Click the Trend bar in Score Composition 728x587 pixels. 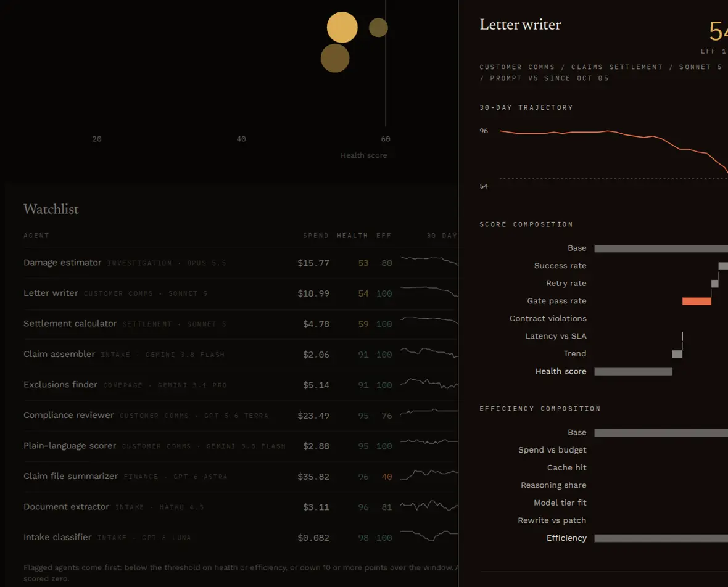pos(677,354)
